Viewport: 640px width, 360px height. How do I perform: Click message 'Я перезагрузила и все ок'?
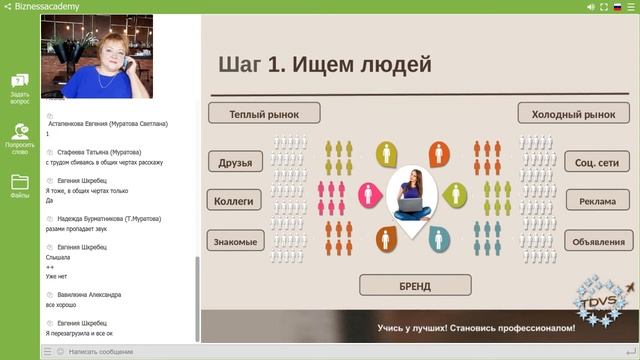pos(79,333)
